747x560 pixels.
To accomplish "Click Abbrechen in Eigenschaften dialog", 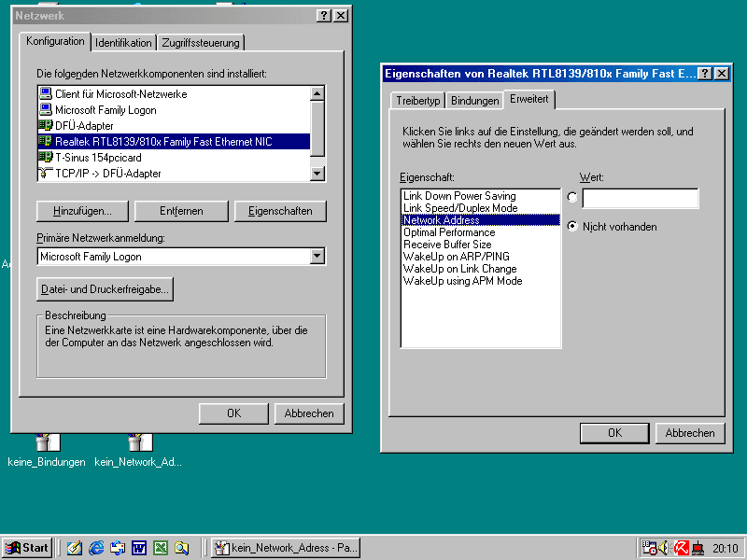I will (690, 433).
